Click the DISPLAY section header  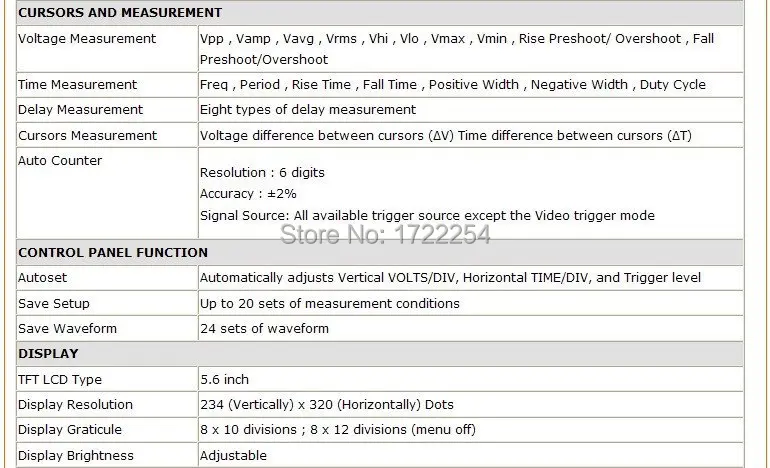click(48, 354)
